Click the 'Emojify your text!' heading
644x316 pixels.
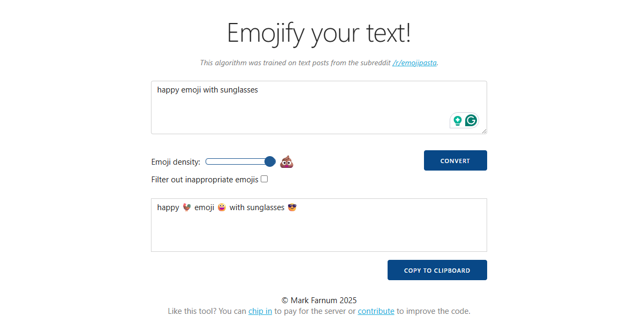click(x=319, y=33)
